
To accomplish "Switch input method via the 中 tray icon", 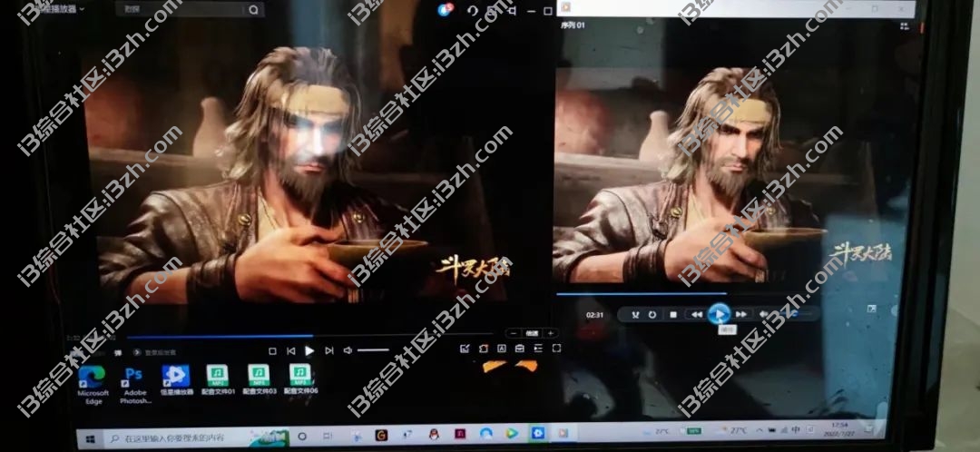I will [796, 429].
